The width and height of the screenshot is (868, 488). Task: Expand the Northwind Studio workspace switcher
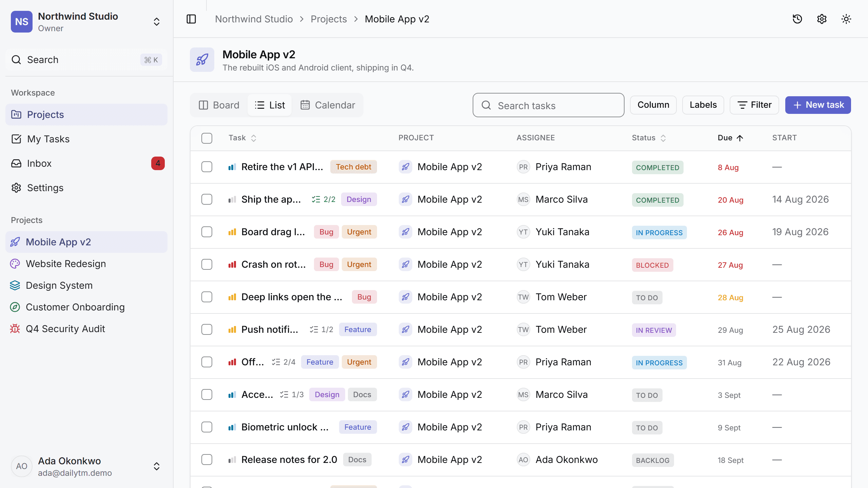pyautogui.click(x=157, y=22)
